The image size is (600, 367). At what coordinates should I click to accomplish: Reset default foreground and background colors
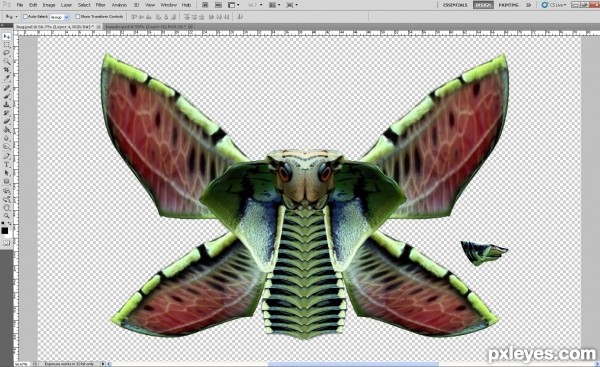click(x=3, y=223)
